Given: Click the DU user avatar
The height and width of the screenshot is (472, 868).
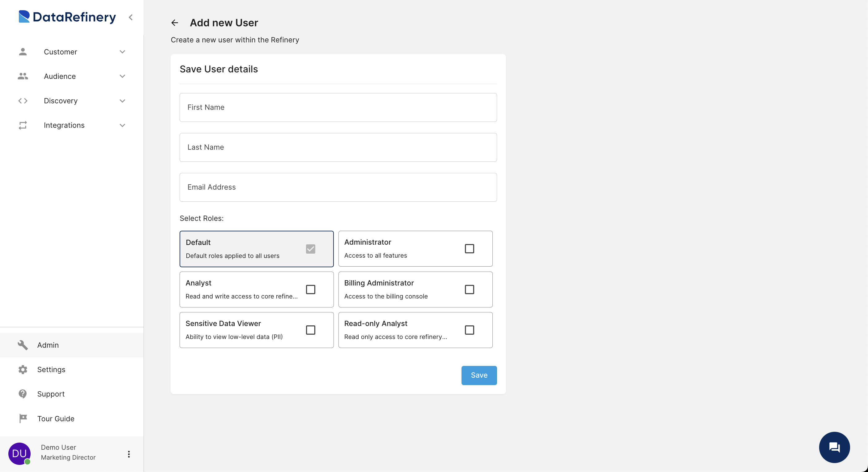Looking at the screenshot, I should coord(19,453).
